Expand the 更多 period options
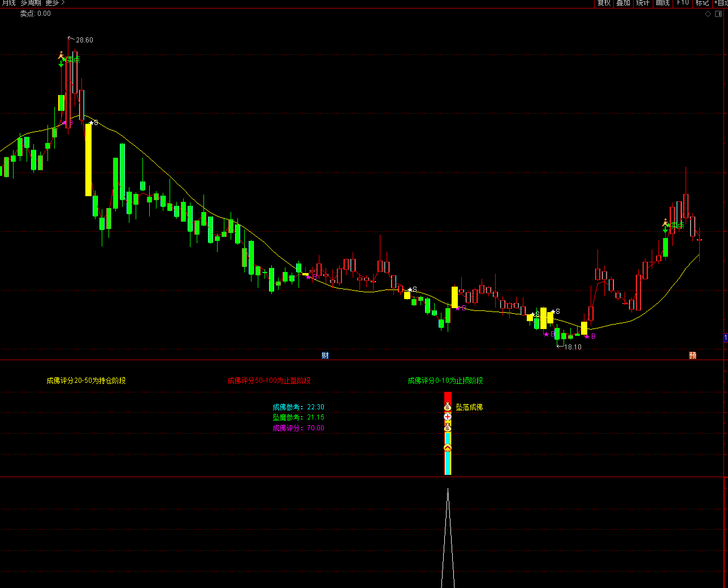This screenshot has width=728, height=588. pyautogui.click(x=55, y=3)
